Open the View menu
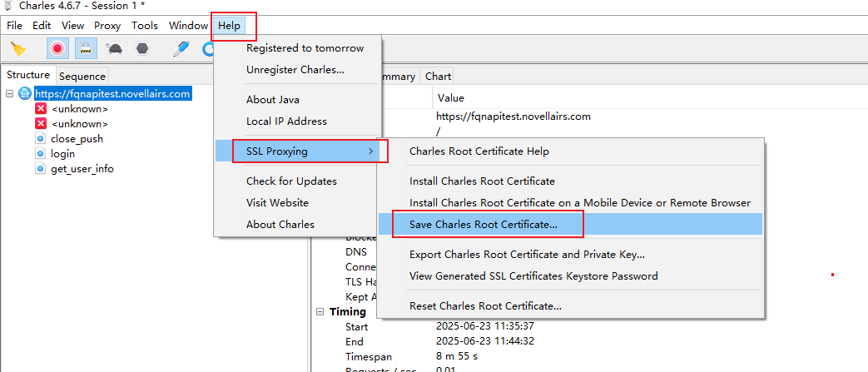The height and width of the screenshot is (372, 868). click(x=72, y=26)
